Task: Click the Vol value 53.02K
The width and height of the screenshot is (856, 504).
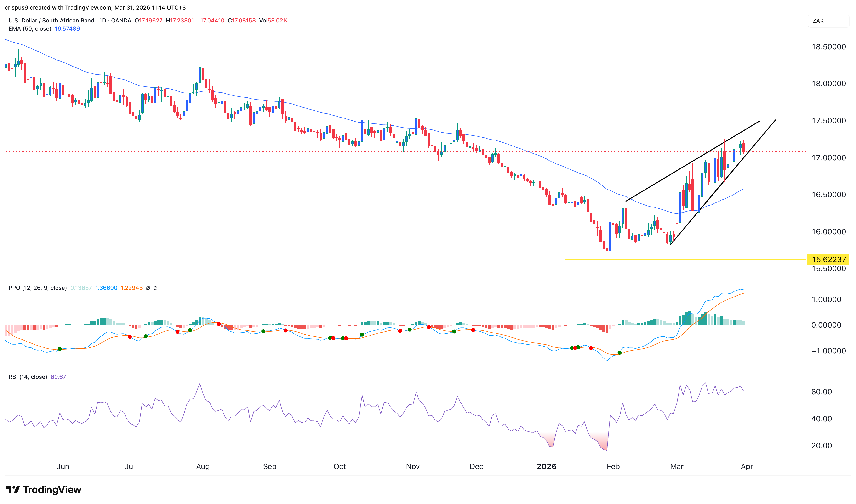Action: coord(278,20)
